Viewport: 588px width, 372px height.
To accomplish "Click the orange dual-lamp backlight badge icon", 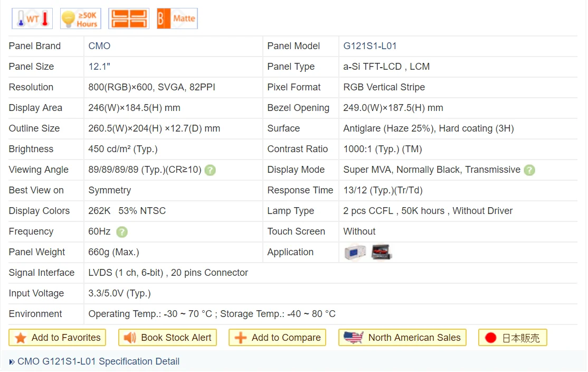I will click(129, 18).
